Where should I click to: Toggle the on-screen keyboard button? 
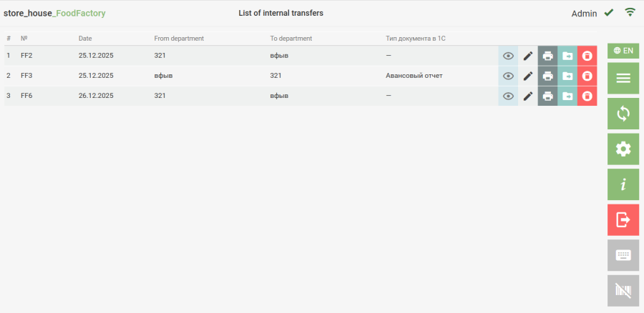coord(623,255)
